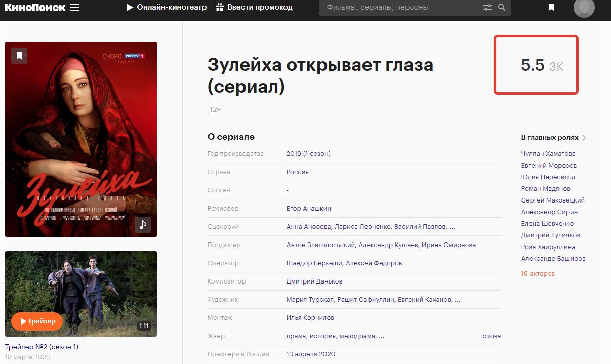Open cinematographer Шандор Беркеши page
Screen dimensions: 611x364
coord(314,263)
